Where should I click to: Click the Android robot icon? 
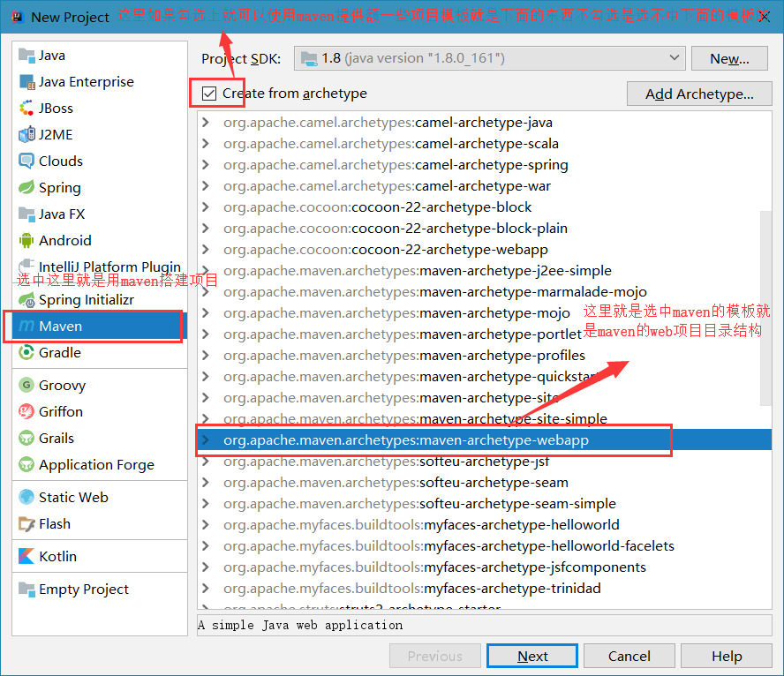(x=26, y=240)
